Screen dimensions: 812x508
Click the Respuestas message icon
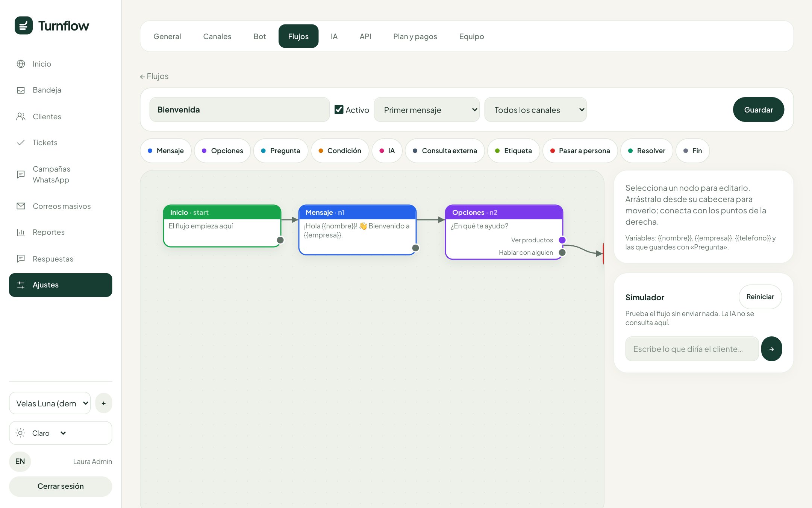(x=21, y=259)
